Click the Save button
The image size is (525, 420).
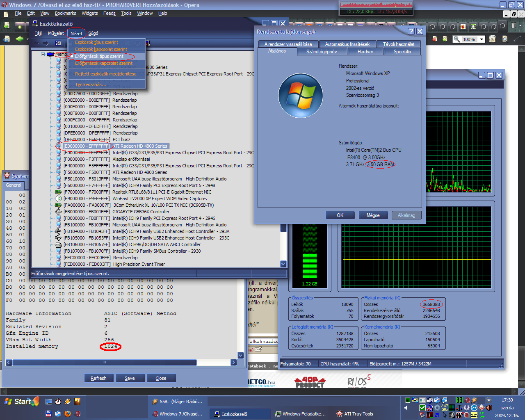click(130, 378)
